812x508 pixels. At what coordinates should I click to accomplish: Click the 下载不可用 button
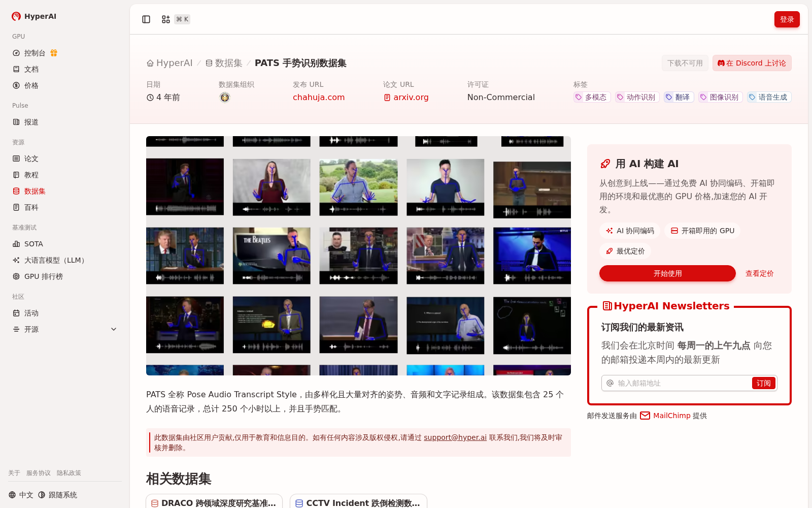[685, 63]
